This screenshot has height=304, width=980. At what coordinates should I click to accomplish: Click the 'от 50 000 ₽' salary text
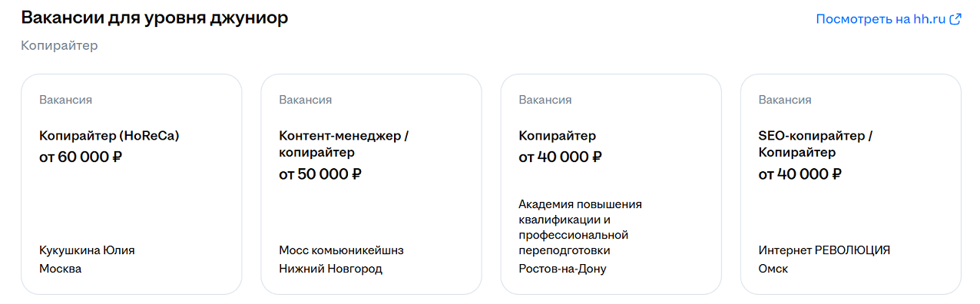[320, 174]
